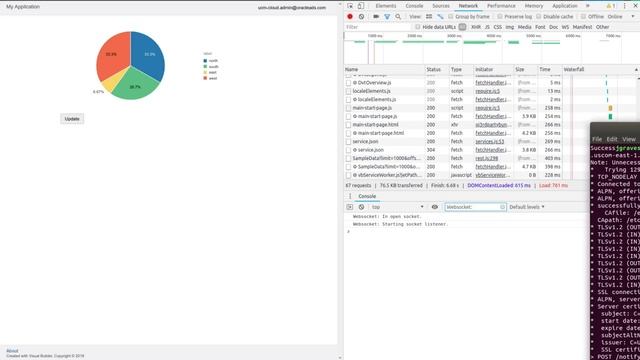Open the warning count indicator

611,6
